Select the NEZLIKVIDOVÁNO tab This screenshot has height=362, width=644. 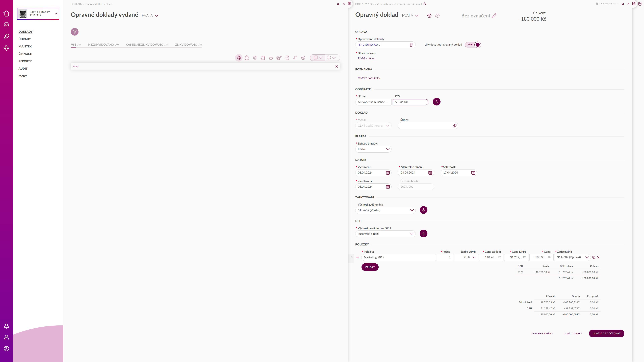tap(104, 45)
